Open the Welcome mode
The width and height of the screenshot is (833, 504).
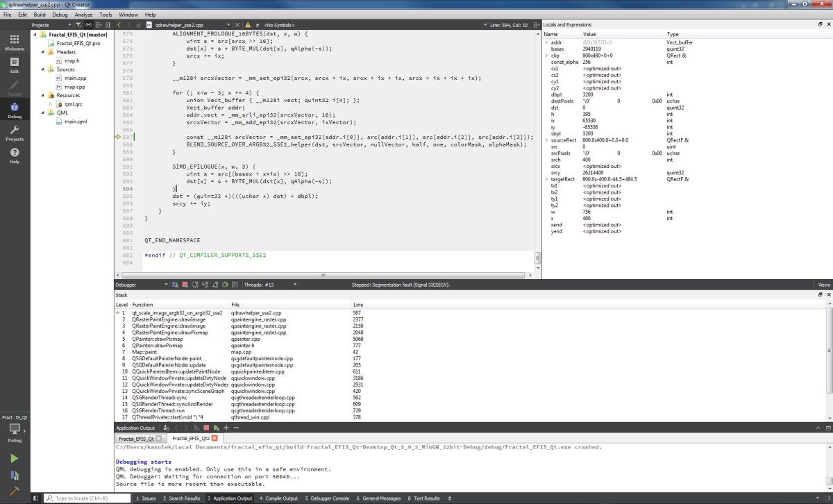[15, 42]
